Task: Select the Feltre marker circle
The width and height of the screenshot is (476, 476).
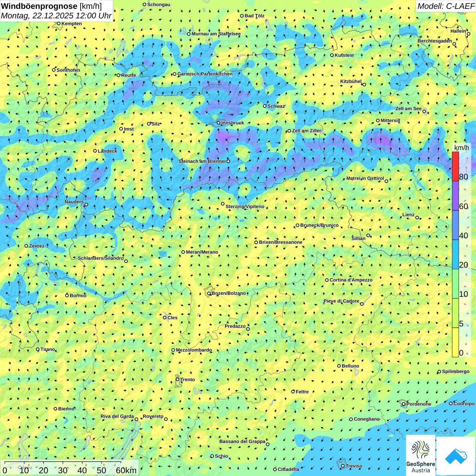Action: 293,392
